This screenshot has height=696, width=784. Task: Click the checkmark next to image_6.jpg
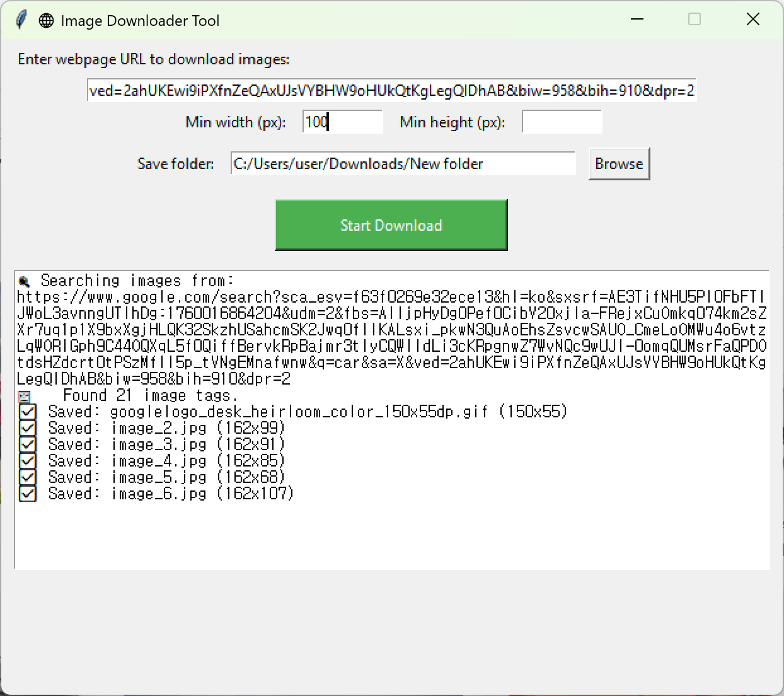27,494
